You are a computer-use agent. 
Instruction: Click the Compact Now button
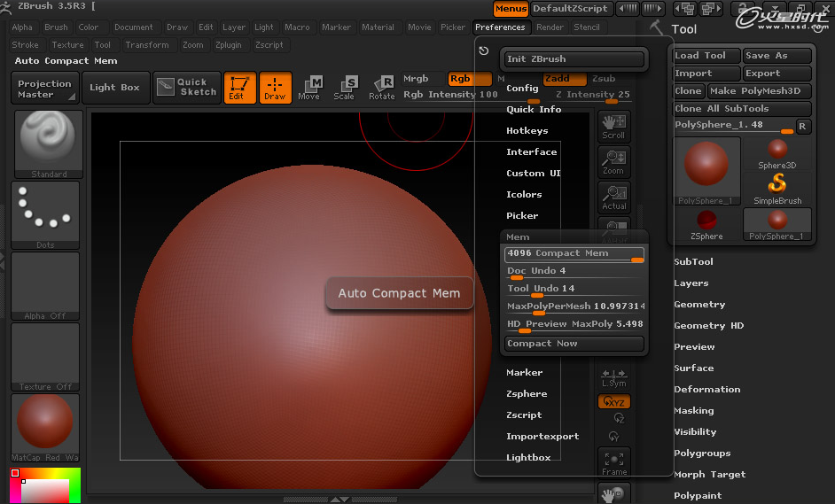coord(574,344)
